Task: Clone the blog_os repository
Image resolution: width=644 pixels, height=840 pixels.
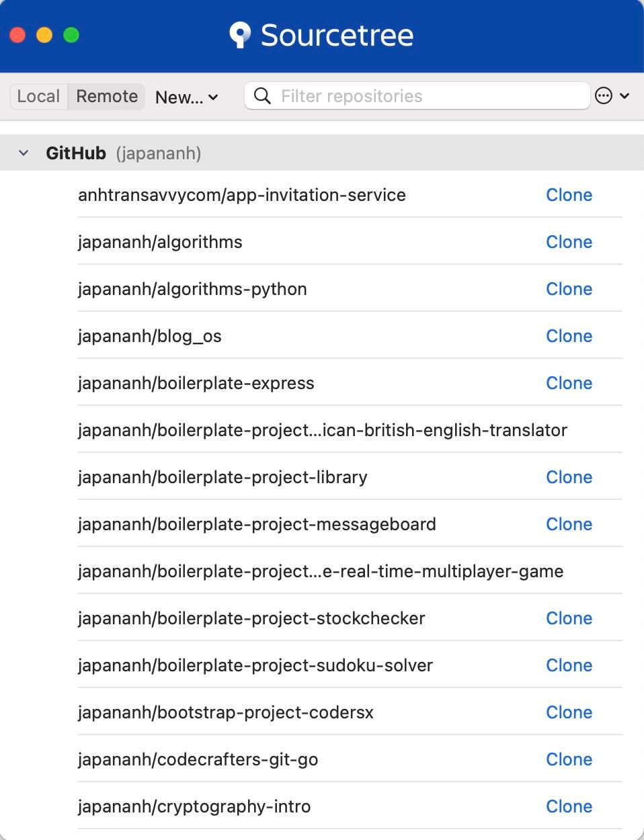Action: click(569, 336)
